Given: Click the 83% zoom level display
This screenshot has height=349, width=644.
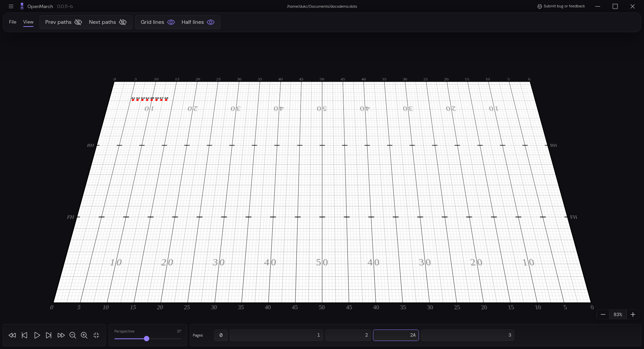Looking at the screenshot, I should (x=618, y=314).
